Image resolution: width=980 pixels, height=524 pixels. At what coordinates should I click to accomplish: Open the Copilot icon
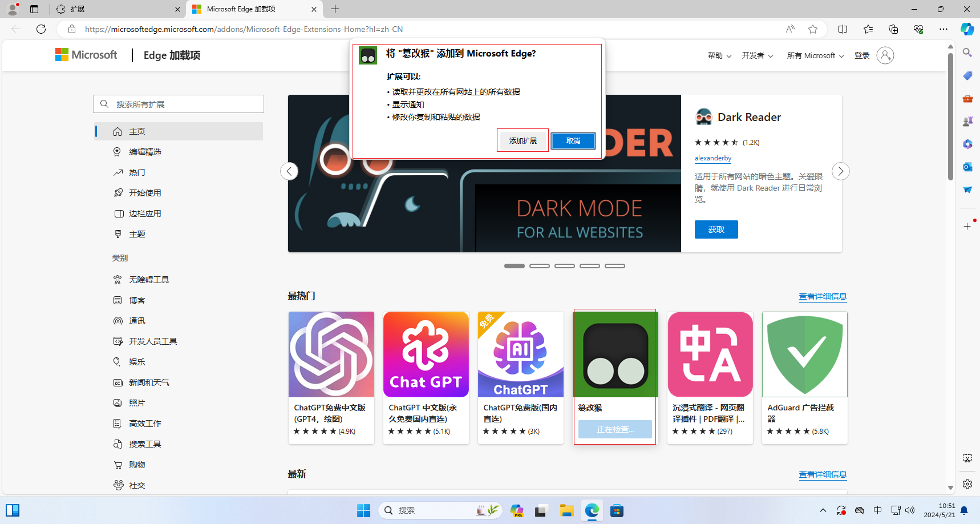pos(967,29)
